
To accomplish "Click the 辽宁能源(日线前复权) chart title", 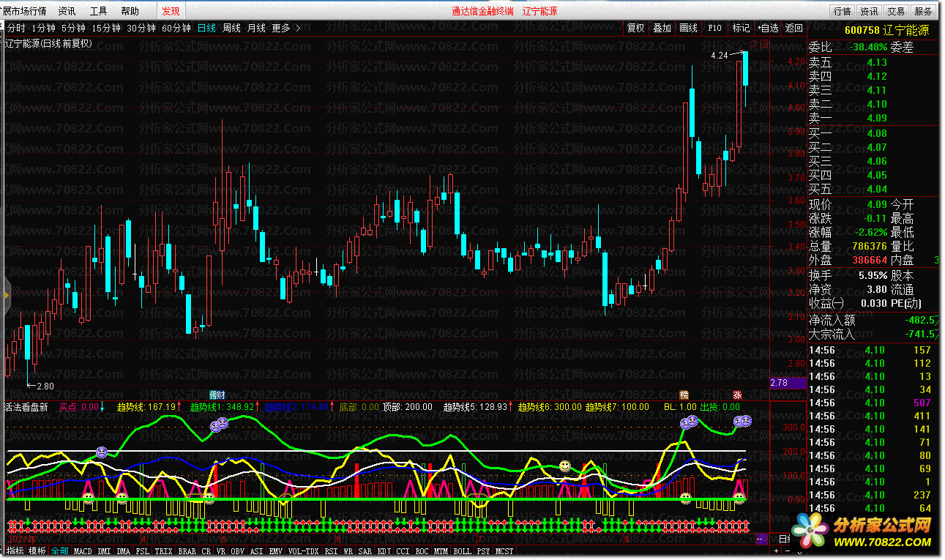I will (x=50, y=43).
